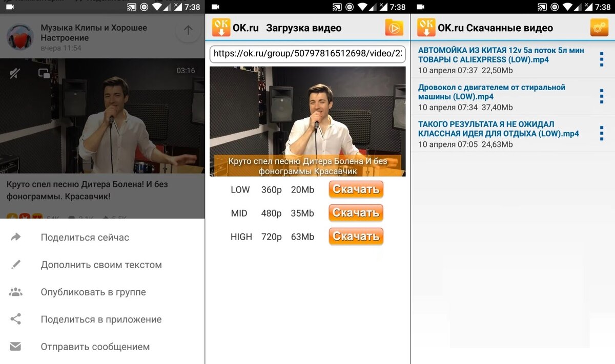
Task: Download the HIGH 720p 63Mb version
Action: [x=356, y=237]
